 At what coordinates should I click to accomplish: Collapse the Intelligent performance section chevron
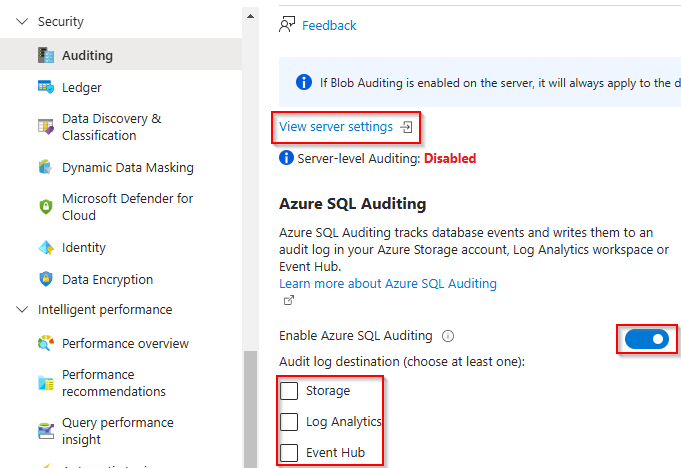click(x=22, y=310)
